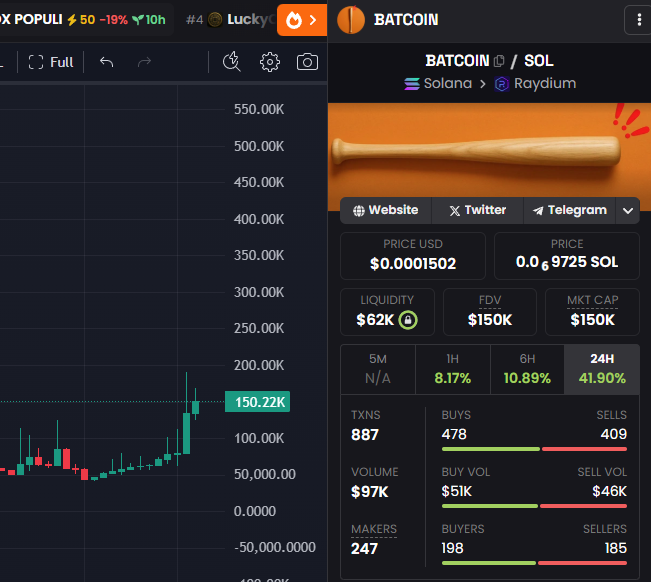
Task: Open the Solana chain link
Action: [438, 83]
